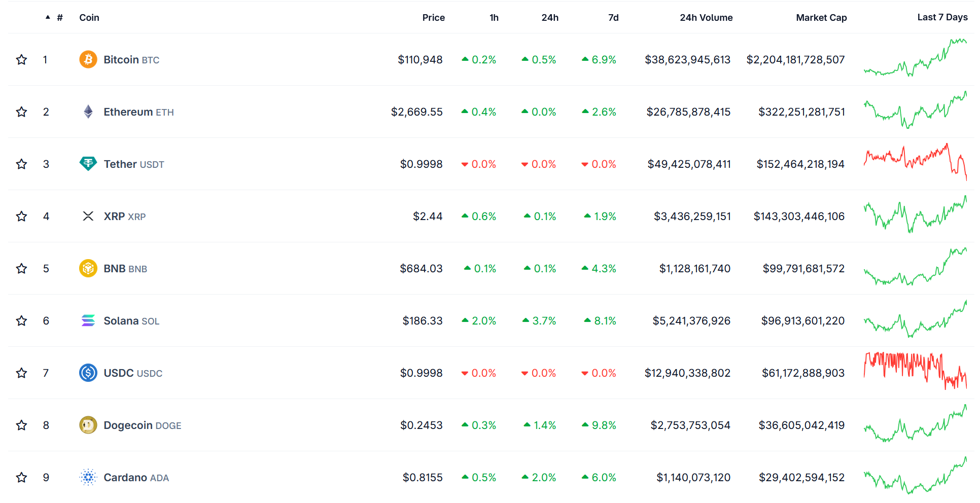
Task: Click the Solana logo icon
Action: [x=88, y=320]
